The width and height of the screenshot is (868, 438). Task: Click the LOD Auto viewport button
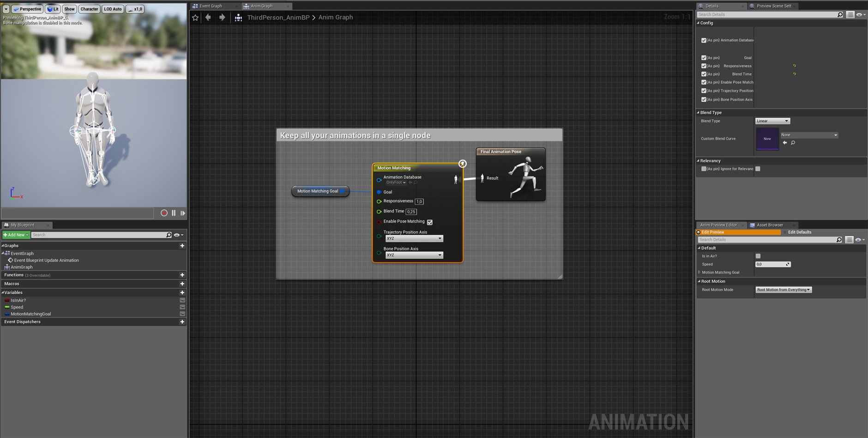pyautogui.click(x=113, y=9)
